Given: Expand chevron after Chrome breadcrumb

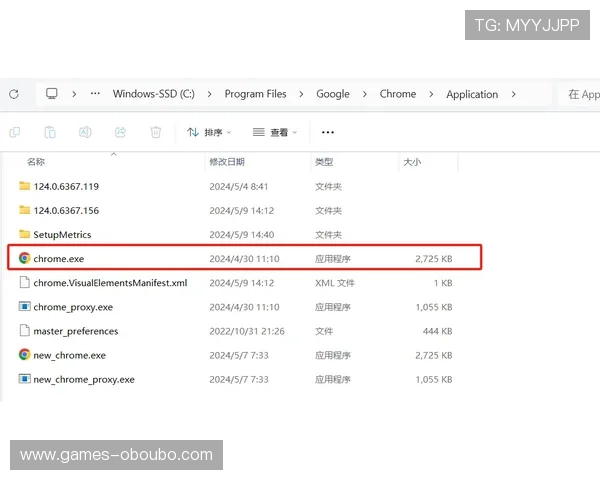Looking at the screenshot, I should point(431,94).
